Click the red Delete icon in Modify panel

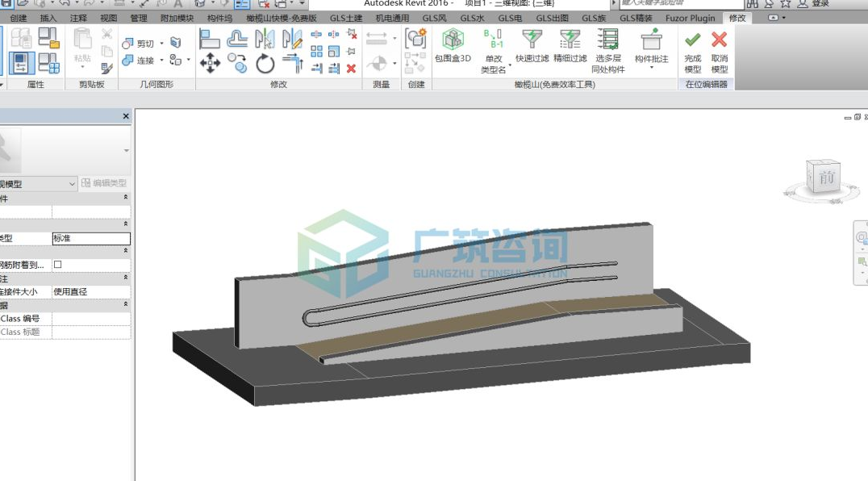point(351,69)
